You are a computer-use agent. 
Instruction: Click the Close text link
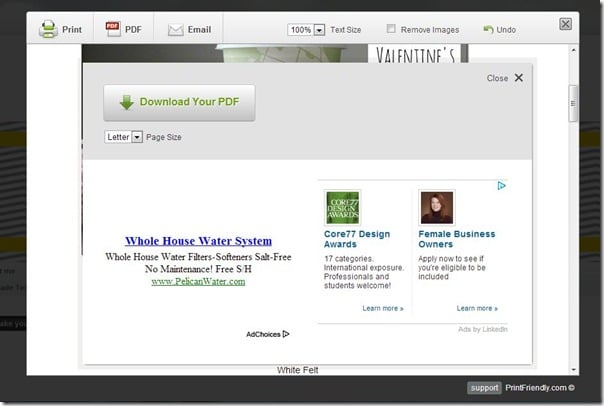click(x=497, y=78)
